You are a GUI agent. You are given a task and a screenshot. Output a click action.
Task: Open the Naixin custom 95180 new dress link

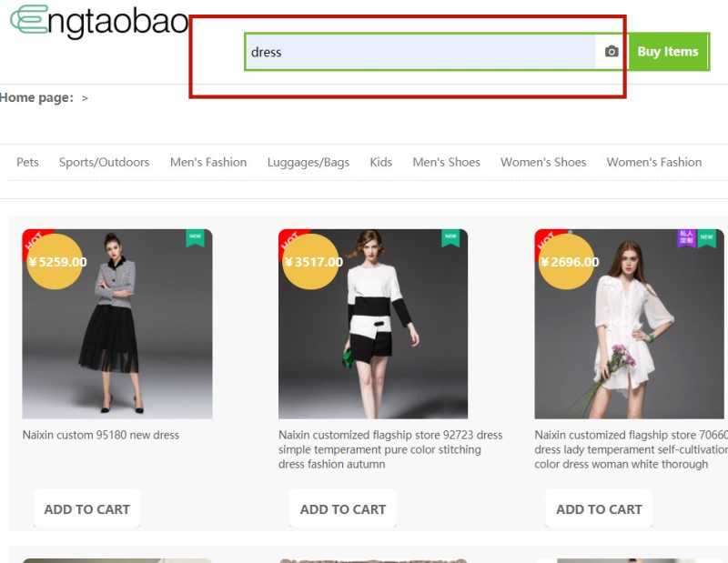tap(100, 435)
